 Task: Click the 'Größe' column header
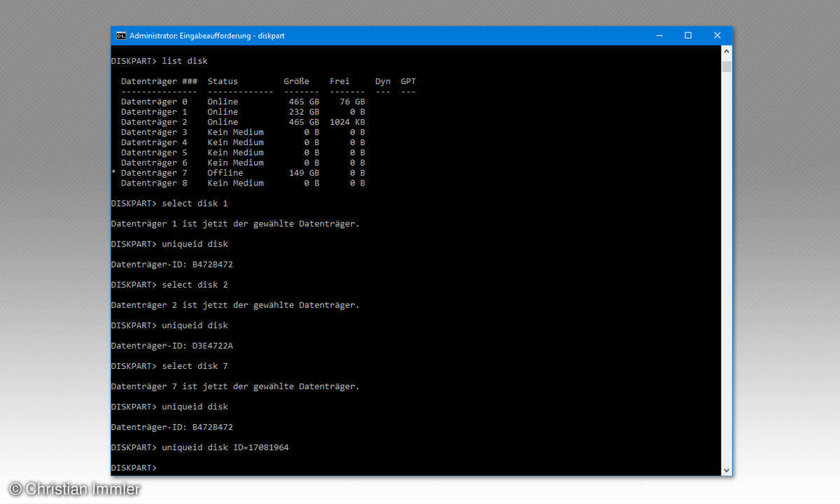point(296,81)
